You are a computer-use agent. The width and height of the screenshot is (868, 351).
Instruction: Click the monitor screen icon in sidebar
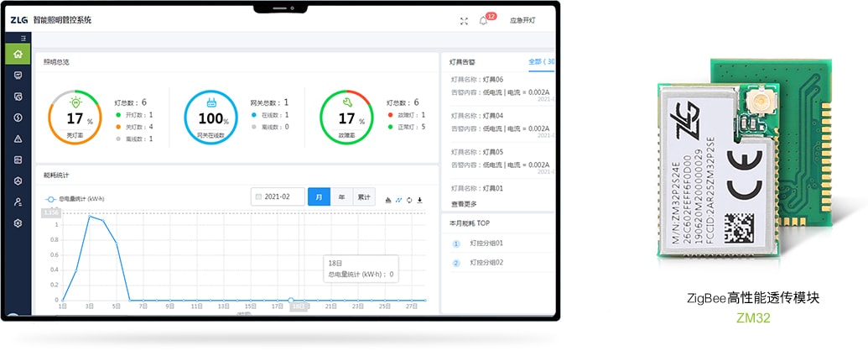coord(18,75)
